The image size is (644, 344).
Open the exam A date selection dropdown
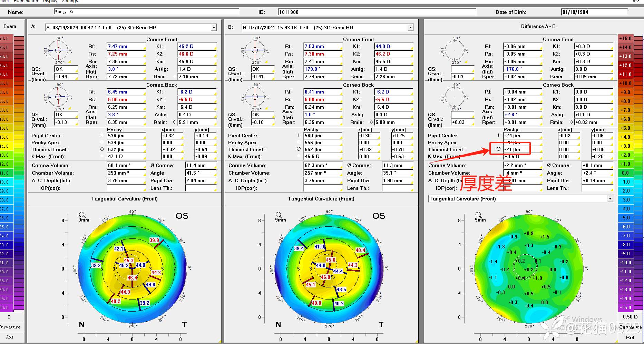point(214,28)
